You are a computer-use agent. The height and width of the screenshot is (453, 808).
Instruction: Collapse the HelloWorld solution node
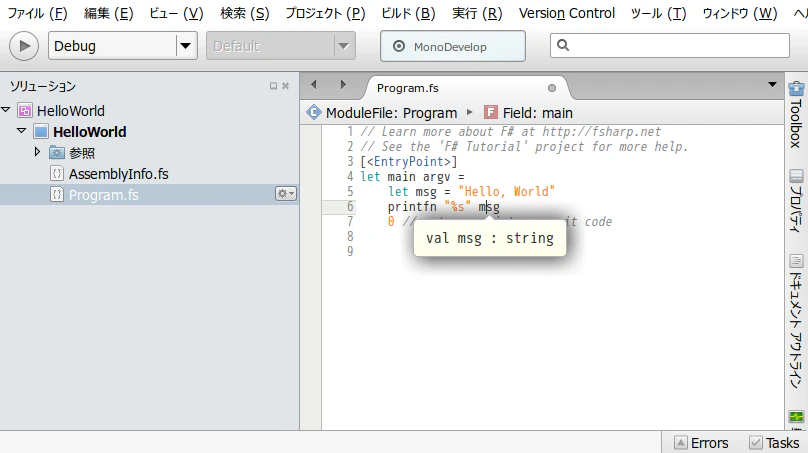coord(6,110)
